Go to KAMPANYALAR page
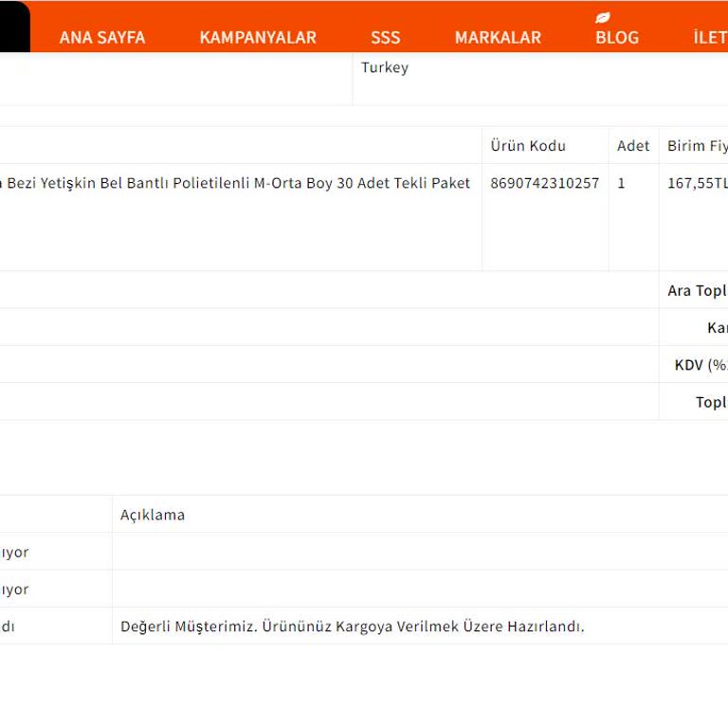Viewport: 728px width, 728px height. click(258, 38)
